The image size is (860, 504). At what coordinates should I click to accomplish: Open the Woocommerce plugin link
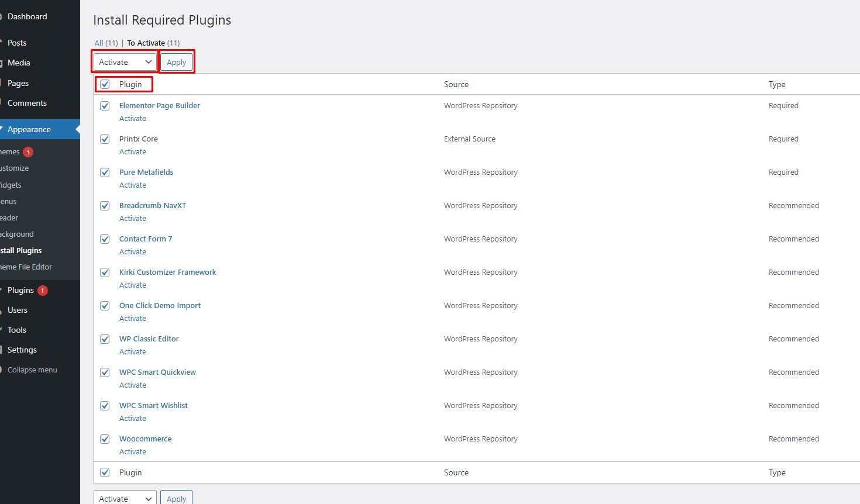pyautogui.click(x=146, y=439)
